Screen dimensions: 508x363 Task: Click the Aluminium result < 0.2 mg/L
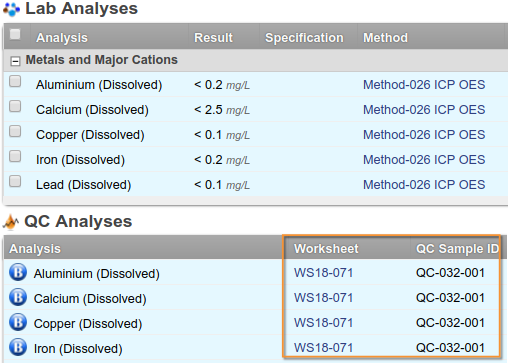[x=222, y=85]
